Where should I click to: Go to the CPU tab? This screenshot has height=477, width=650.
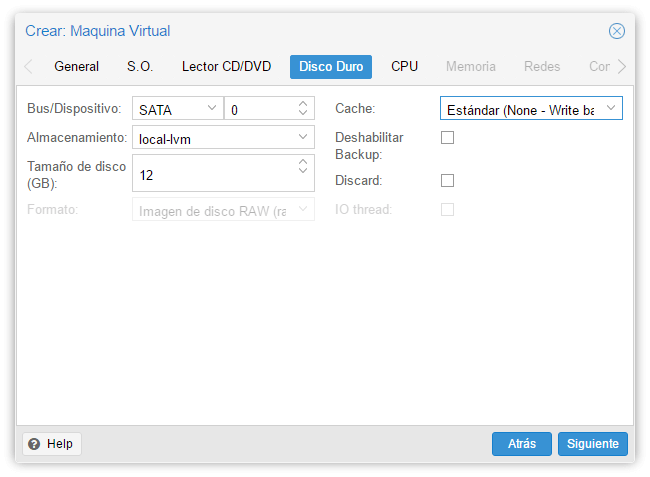(x=405, y=66)
